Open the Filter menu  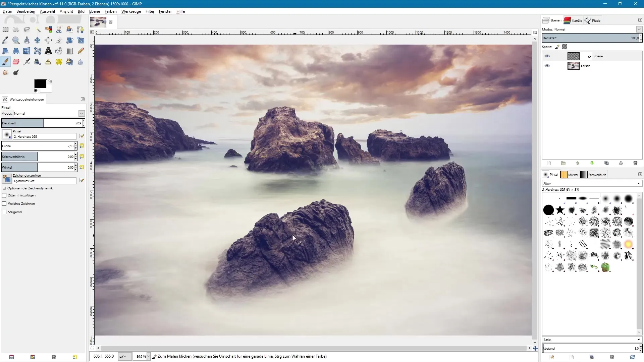pyautogui.click(x=150, y=11)
